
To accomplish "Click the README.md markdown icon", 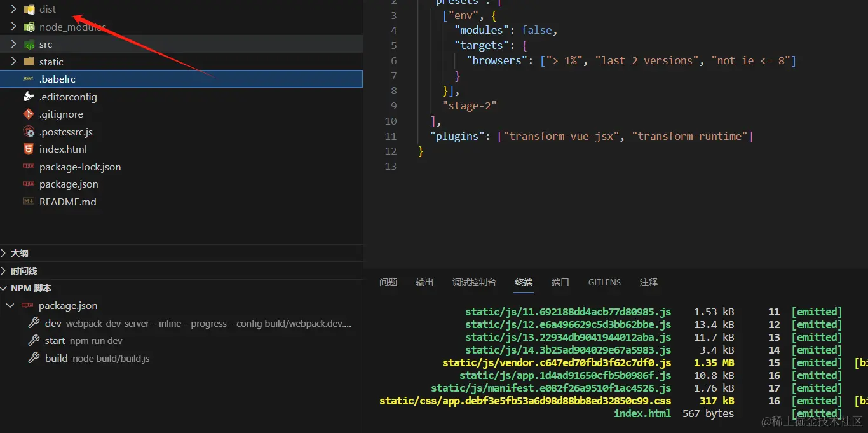I will coord(29,202).
